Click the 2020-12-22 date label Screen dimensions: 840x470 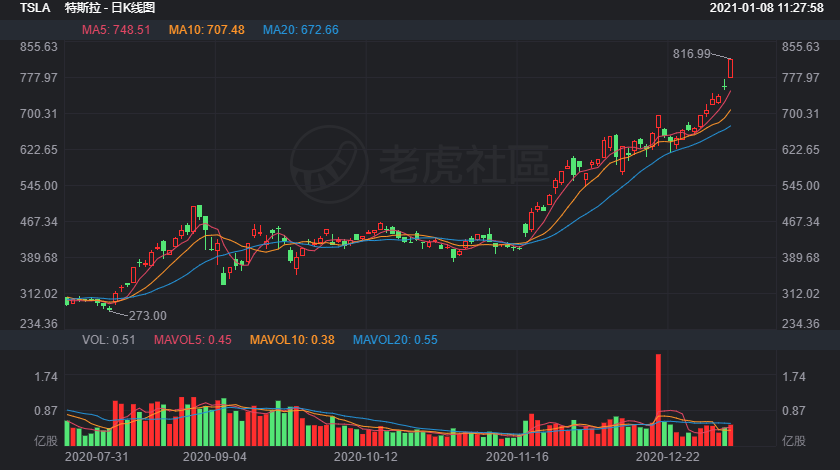tap(668, 457)
